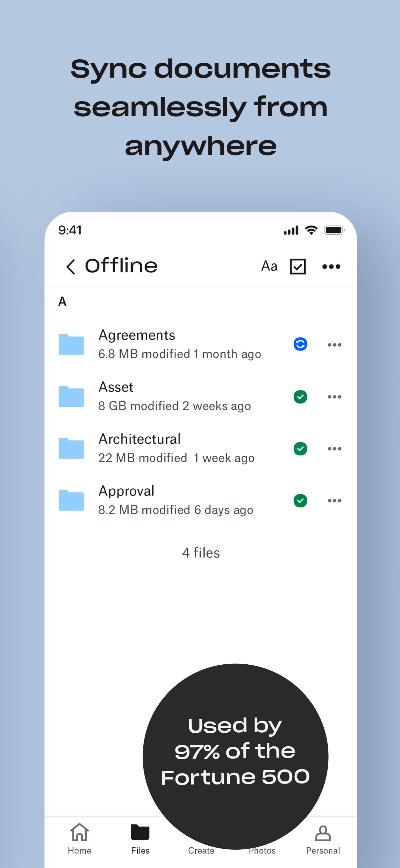Select the Agreements folder name

(x=137, y=335)
